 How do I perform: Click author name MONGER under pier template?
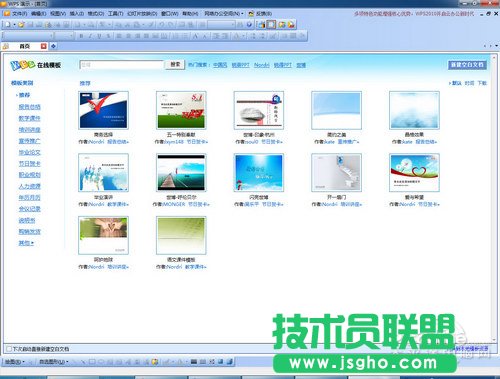pyautogui.click(x=173, y=204)
